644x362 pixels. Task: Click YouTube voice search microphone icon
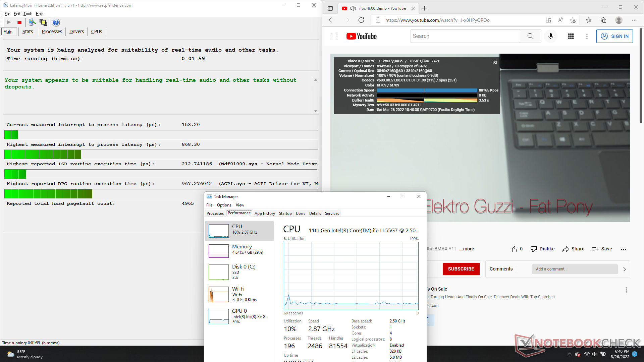[550, 36]
